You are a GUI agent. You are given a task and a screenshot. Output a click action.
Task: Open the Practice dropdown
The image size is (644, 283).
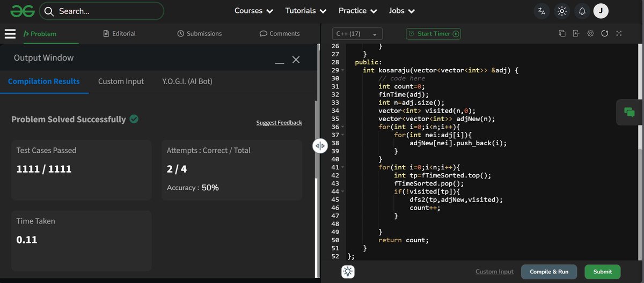tap(358, 11)
